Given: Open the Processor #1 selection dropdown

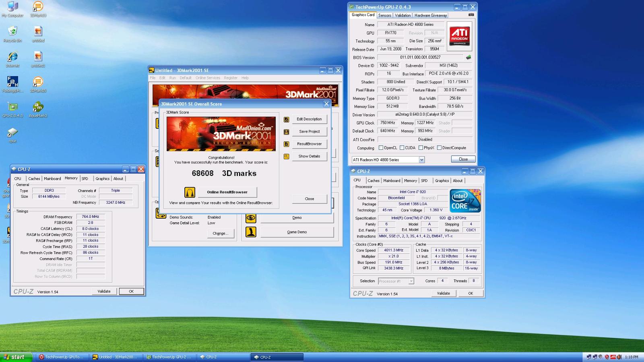Looking at the screenshot, I should coord(411,281).
